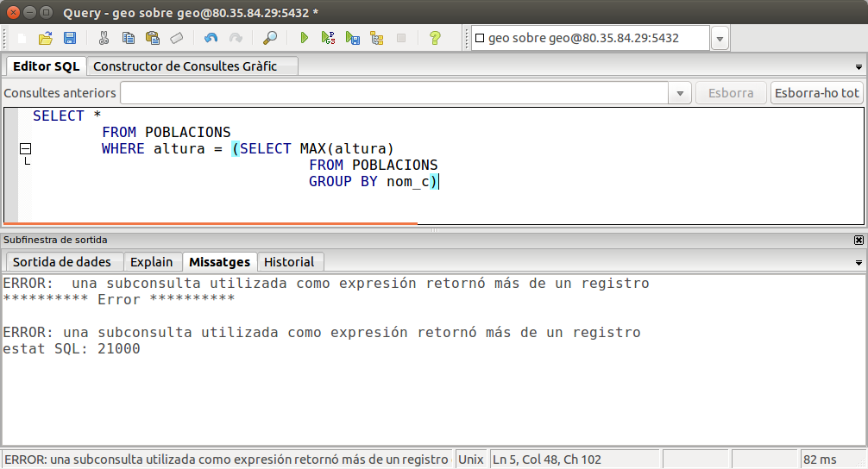Click the Explain query tree icon

coord(376,38)
